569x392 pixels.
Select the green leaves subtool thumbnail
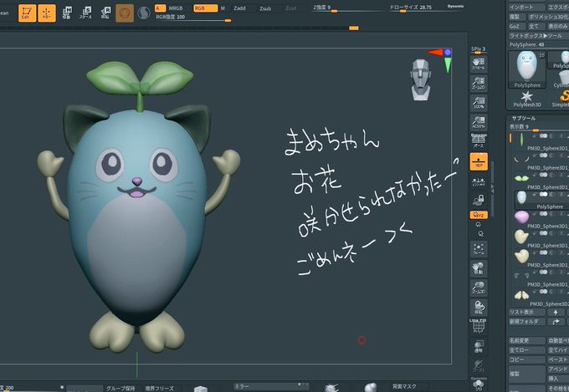[521, 178]
